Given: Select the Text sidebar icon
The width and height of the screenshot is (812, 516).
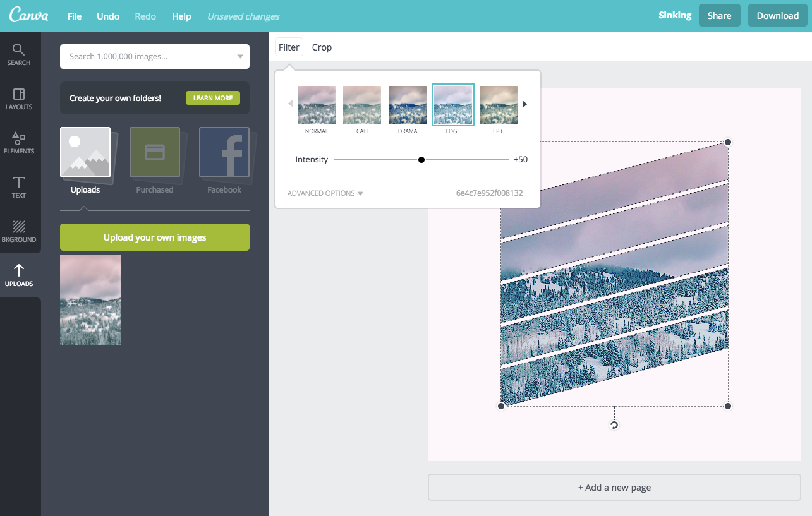Looking at the screenshot, I should coord(19,187).
